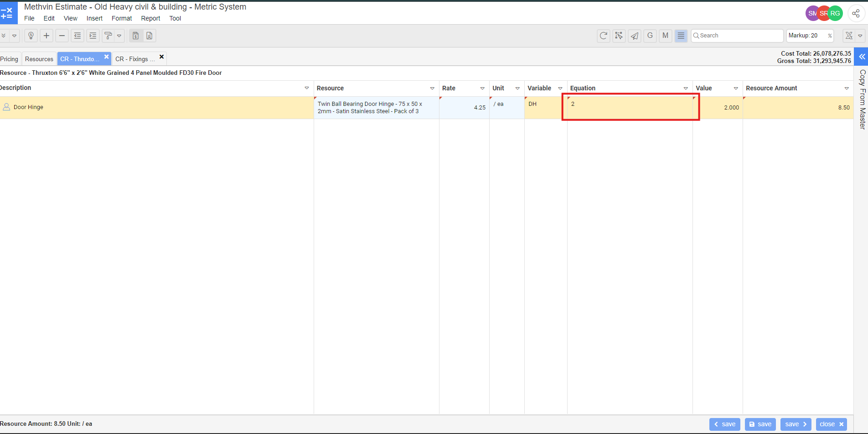Expand the Copy From Master side panel
The height and width of the screenshot is (434, 868).
(862, 57)
